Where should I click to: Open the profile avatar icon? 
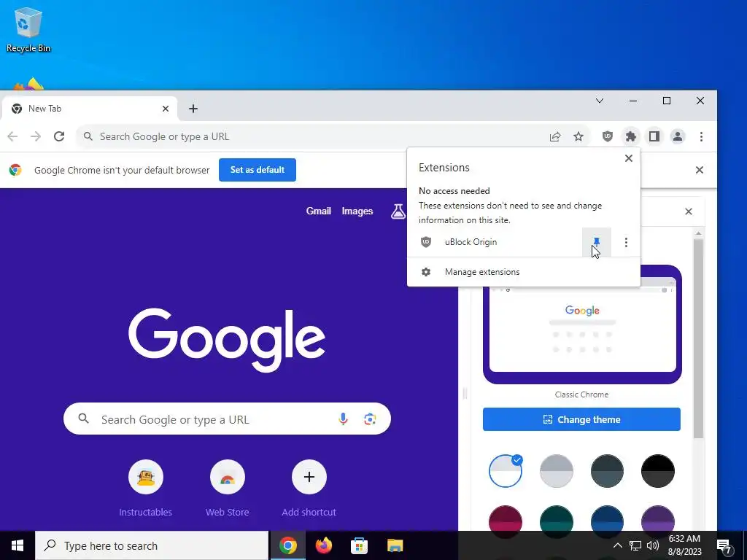pos(678,136)
